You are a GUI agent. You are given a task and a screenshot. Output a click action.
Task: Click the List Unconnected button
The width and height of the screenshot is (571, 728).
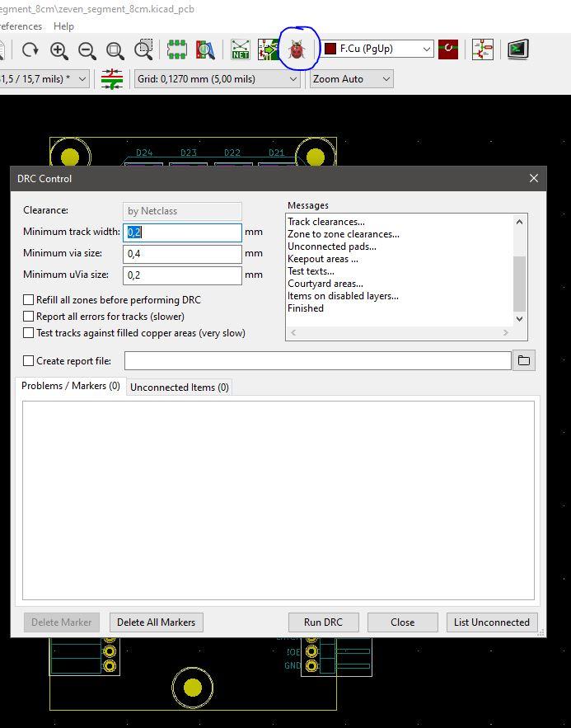(x=492, y=622)
